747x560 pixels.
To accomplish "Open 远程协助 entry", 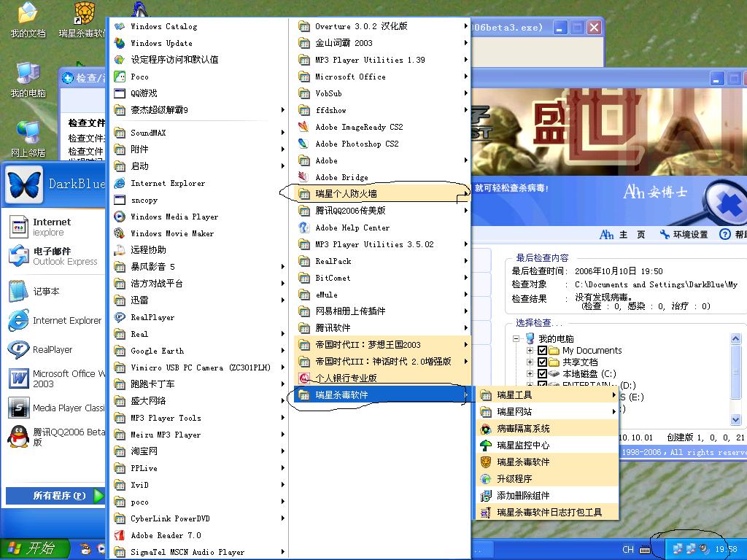I will point(199,250).
